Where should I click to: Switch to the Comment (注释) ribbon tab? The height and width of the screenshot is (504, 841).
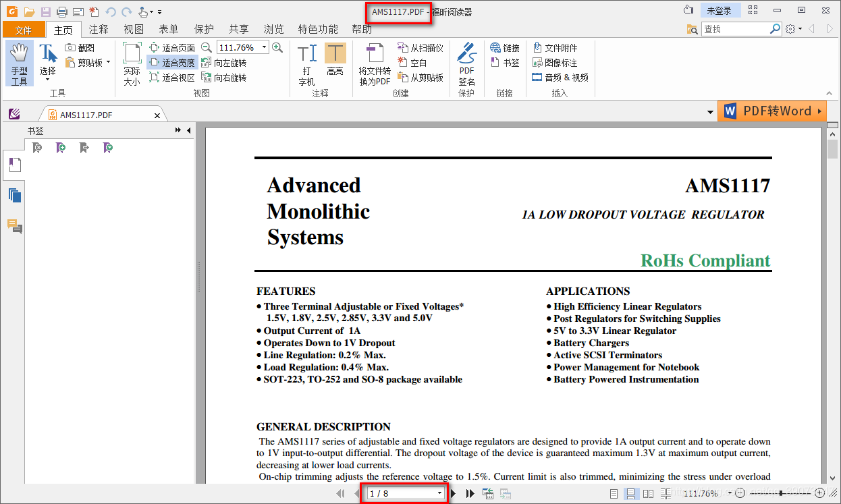pos(99,29)
